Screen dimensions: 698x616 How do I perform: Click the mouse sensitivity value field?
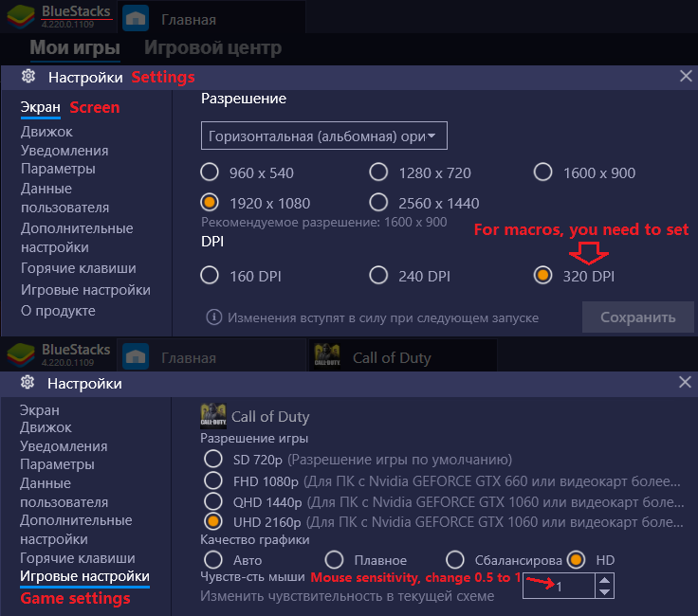click(560, 586)
